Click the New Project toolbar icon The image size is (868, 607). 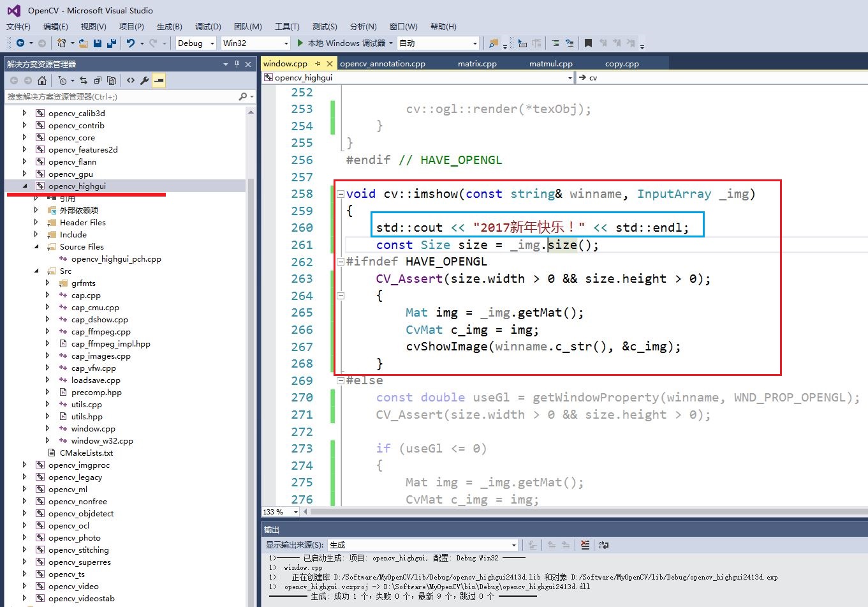coord(61,43)
